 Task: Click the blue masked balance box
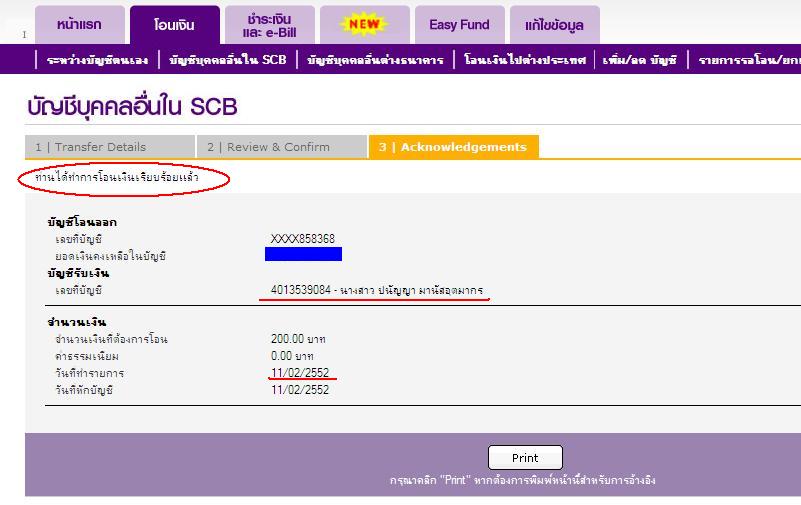tap(303, 254)
